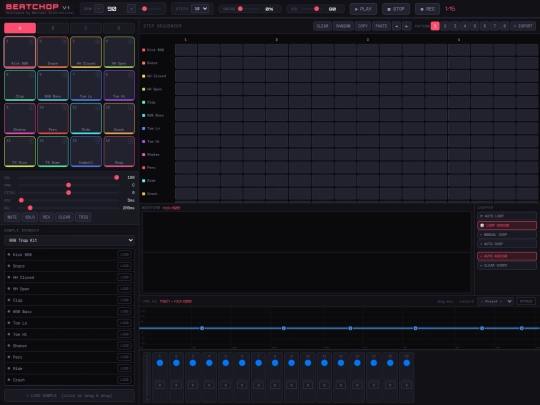Click the Shaker track color marker
Screen dimensions: 540x405
144,155
